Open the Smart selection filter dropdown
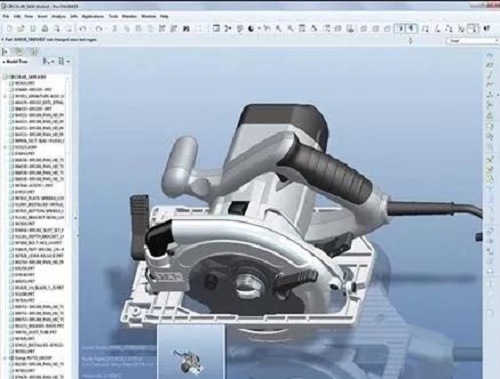 [472, 41]
